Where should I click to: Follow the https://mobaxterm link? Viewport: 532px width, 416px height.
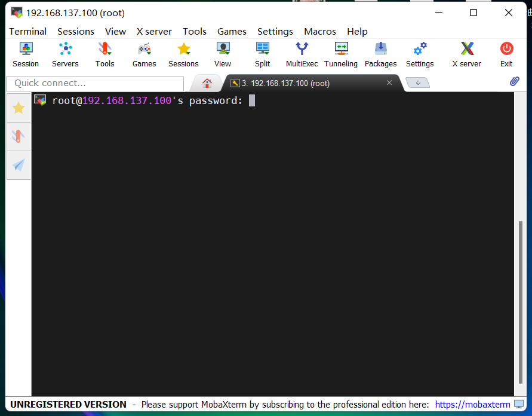click(472, 405)
